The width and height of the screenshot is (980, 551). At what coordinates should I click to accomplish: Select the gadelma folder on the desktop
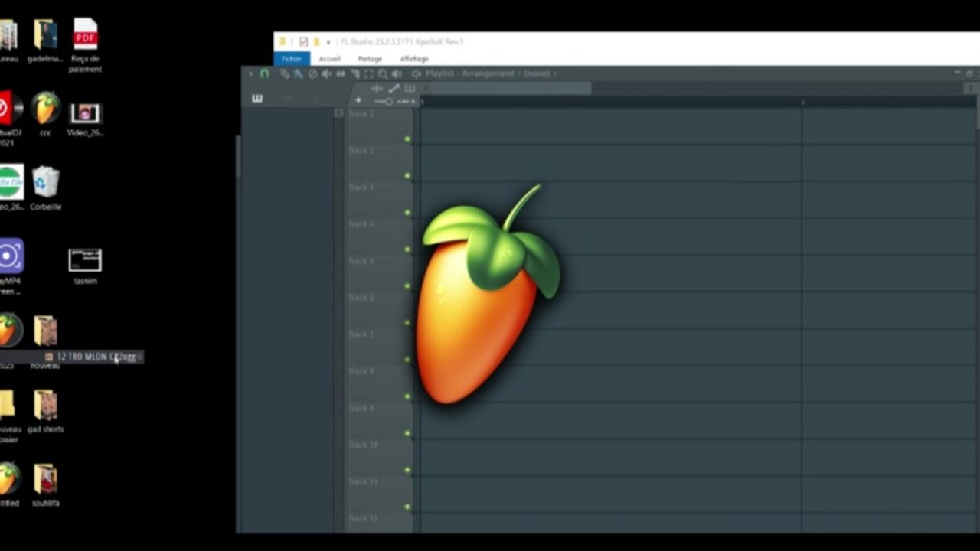click(x=46, y=41)
